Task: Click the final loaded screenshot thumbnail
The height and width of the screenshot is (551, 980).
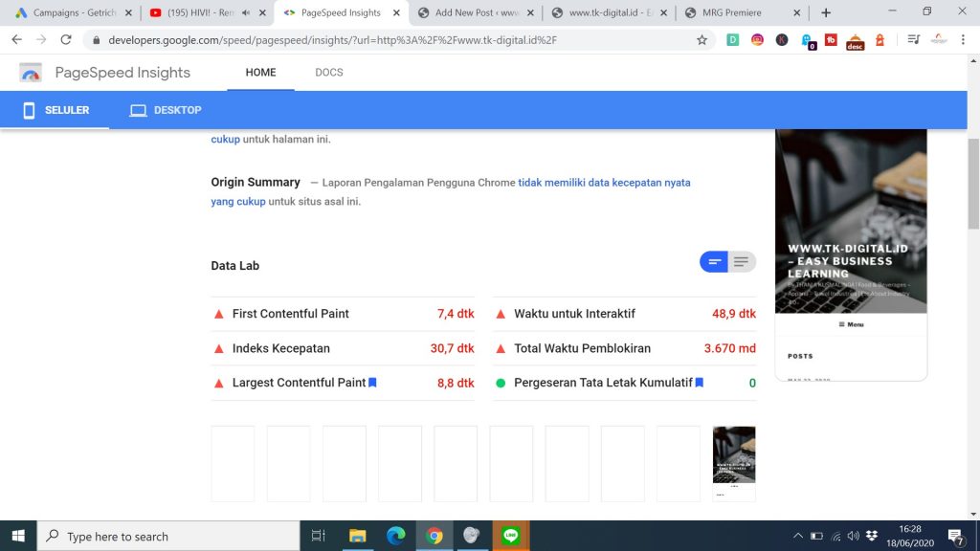Action: click(734, 463)
